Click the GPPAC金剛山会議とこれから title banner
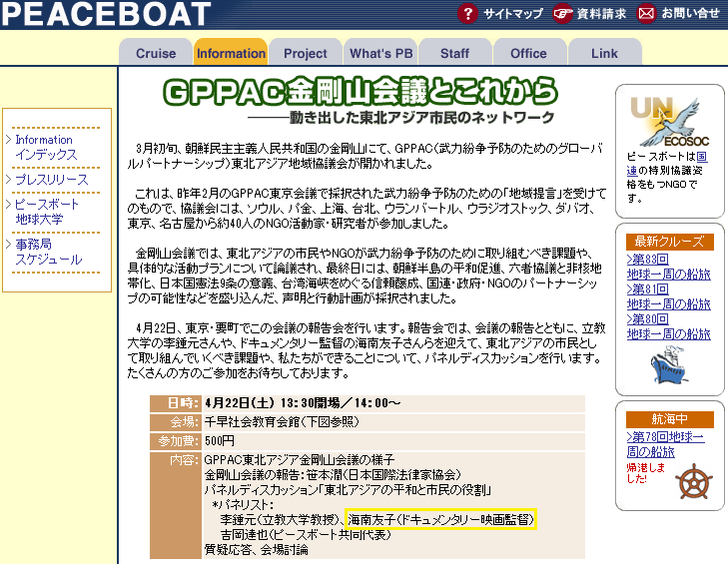 tap(361, 91)
